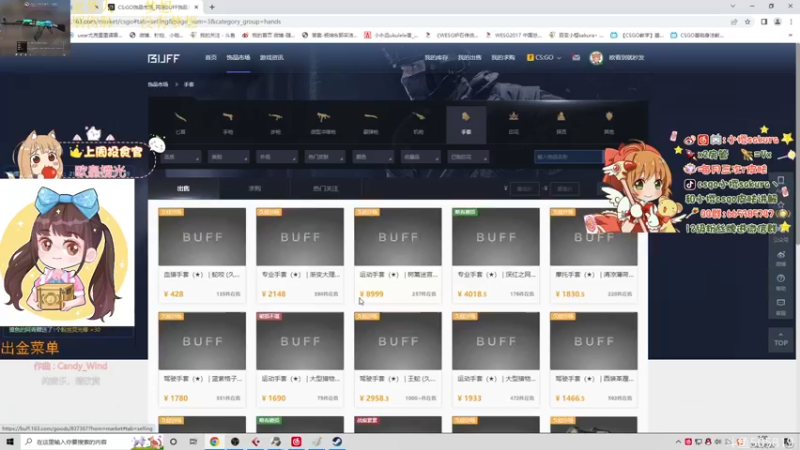
Task: Click the Windows taskbar search box
Action: pos(92,441)
